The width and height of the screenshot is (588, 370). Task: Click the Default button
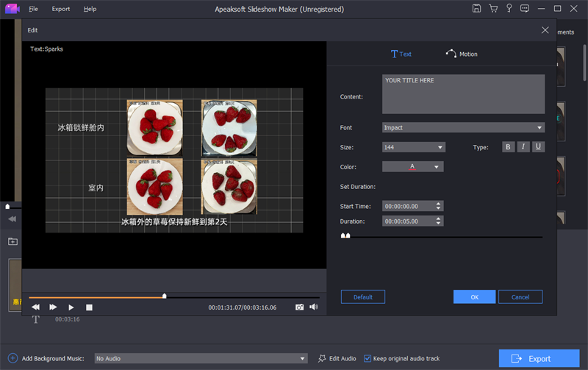362,297
